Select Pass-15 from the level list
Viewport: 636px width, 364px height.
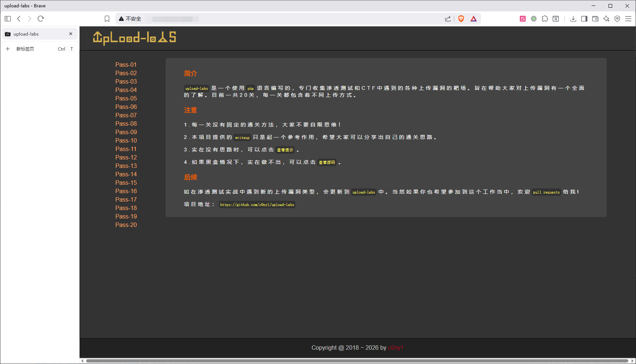(x=126, y=183)
